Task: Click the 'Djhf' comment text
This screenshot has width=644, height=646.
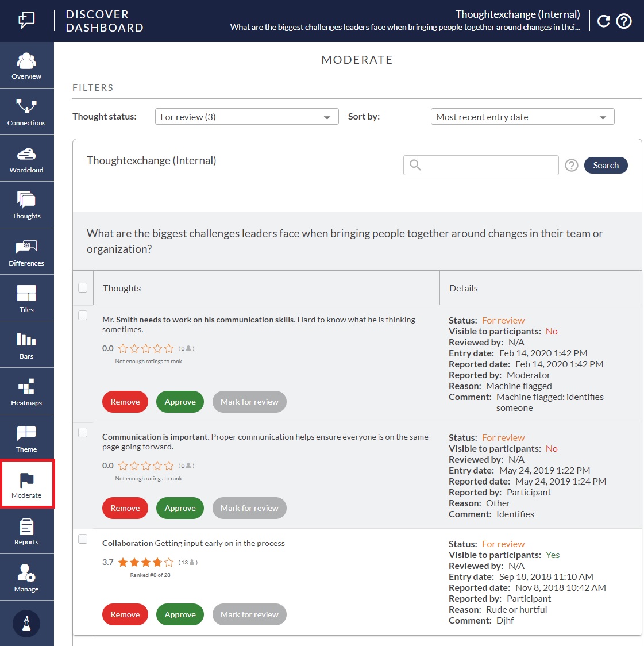Action: (x=505, y=621)
